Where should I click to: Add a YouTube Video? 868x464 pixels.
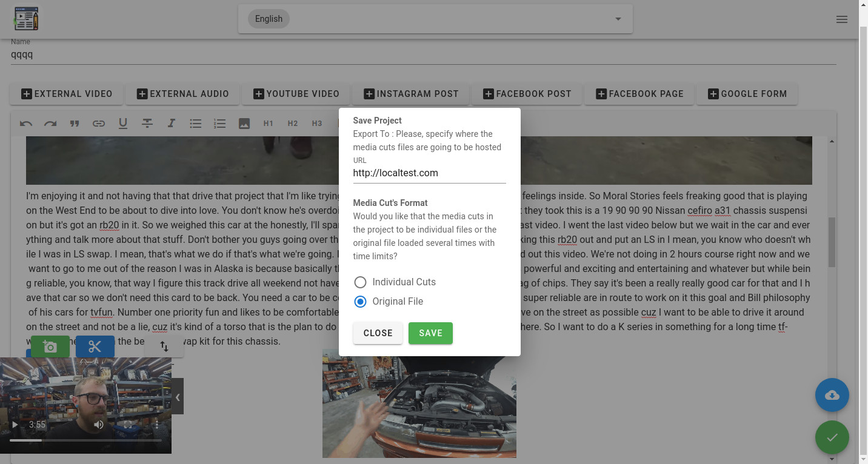click(x=296, y=94)
